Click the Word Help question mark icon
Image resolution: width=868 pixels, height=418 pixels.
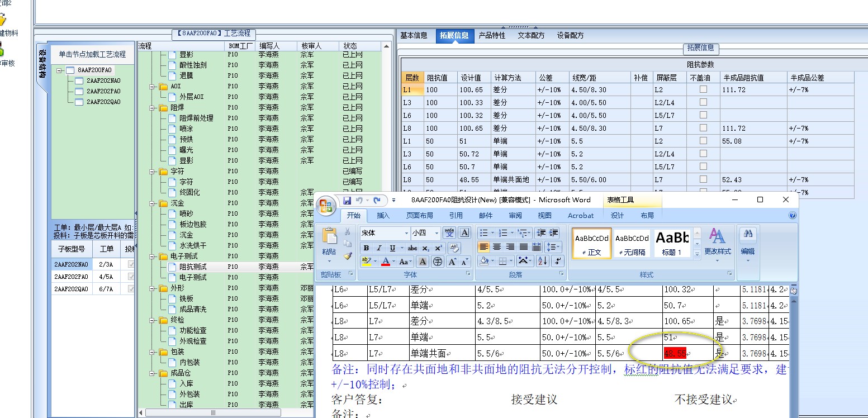[792, 215]
